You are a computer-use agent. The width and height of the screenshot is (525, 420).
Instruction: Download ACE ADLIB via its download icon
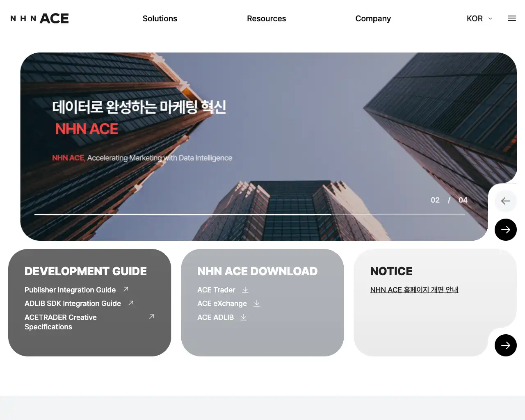point(243,317)
